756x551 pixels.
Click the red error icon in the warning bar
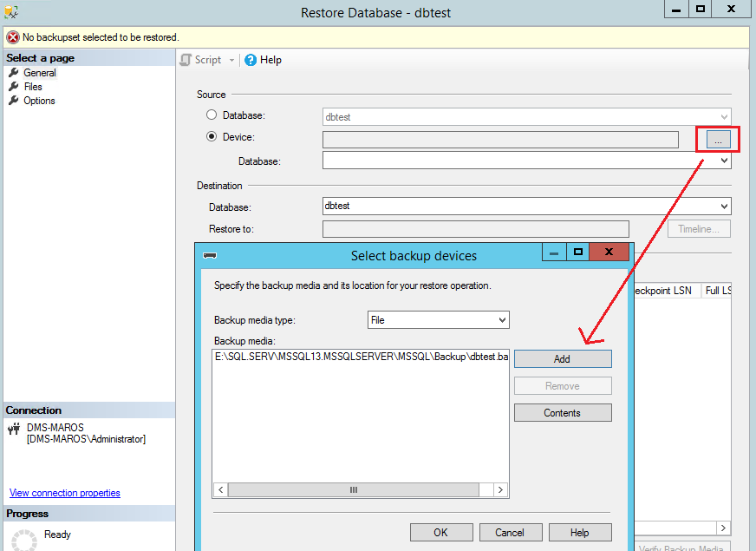(12, 37)
